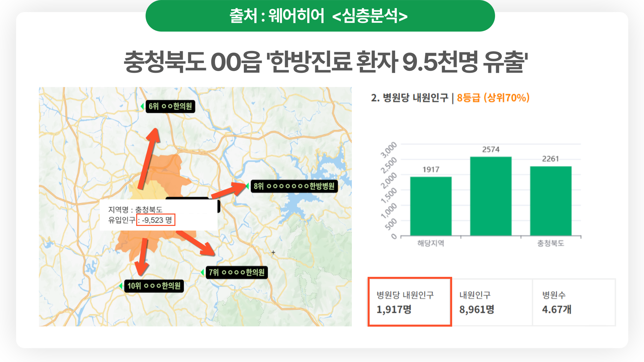Click the 6위 한의원 map label

pyautogui.click(x=170, y=107)
